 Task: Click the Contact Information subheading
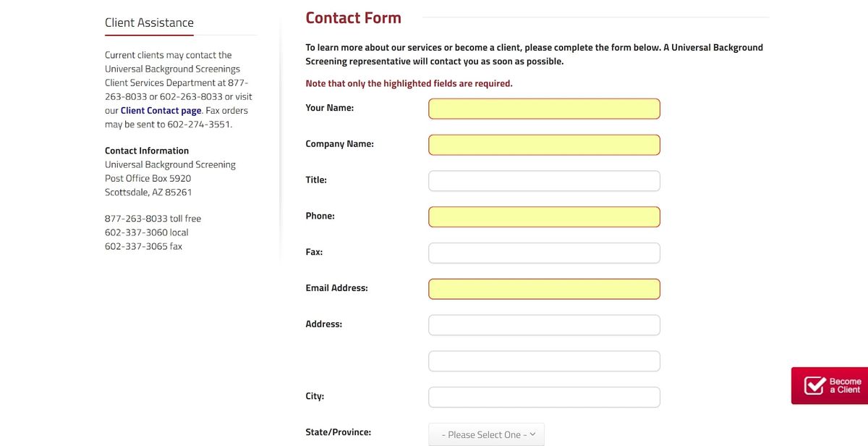pyautogui.click(x=147, y=151)
